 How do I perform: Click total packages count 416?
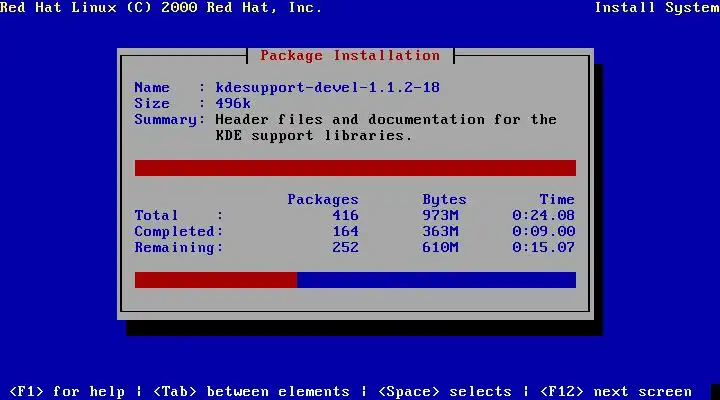pyautogui.click(x=345, y=215)
